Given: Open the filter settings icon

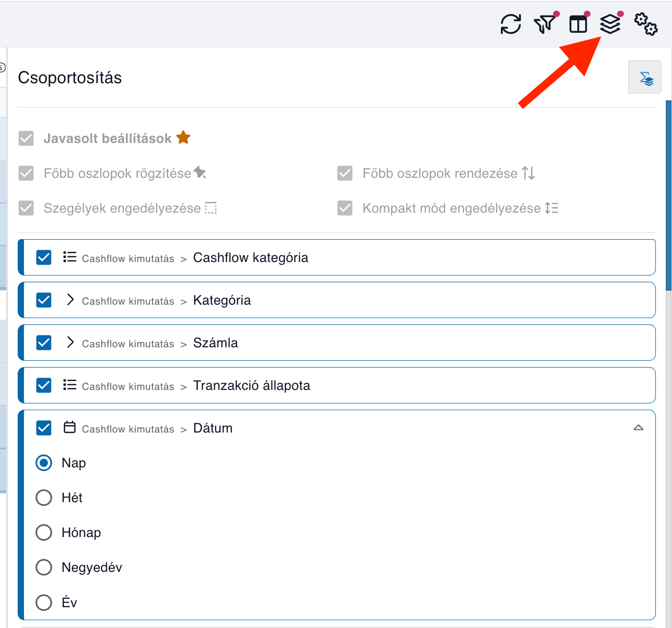Looking at the screenshot, I should click(x=545, y=24).
